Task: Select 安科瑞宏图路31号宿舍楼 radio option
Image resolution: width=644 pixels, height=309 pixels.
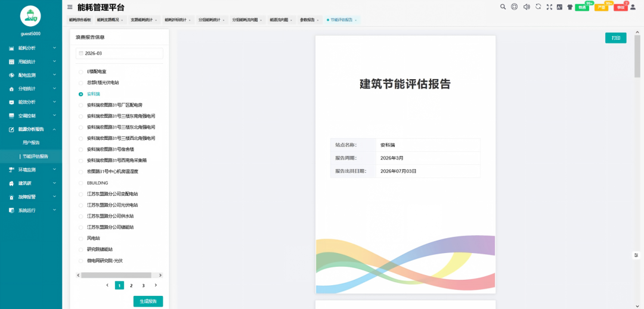Action: pos(81,149)
